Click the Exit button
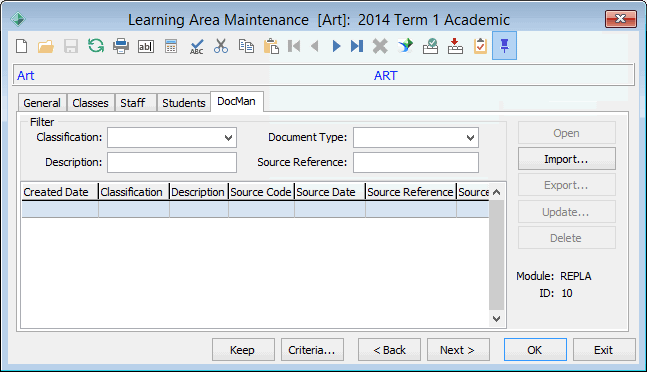The height and width of the screenshot is (372, 647). click(604, 350)
